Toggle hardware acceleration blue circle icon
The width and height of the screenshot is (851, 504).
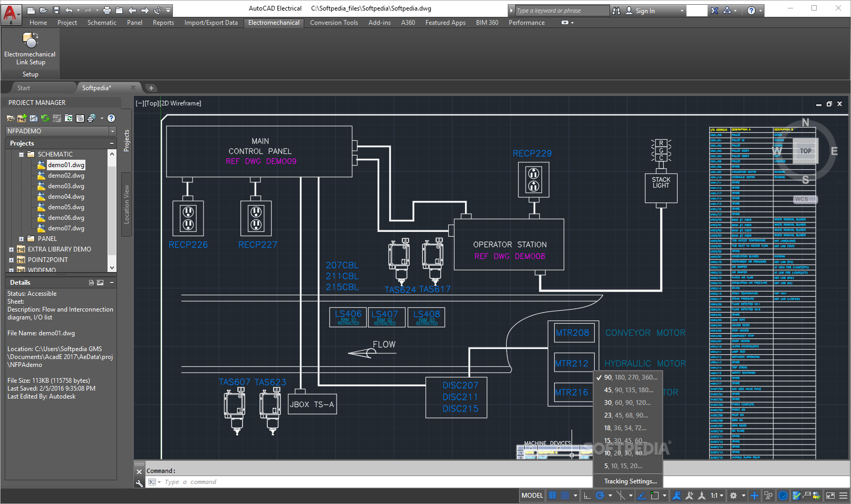point(783,496)
